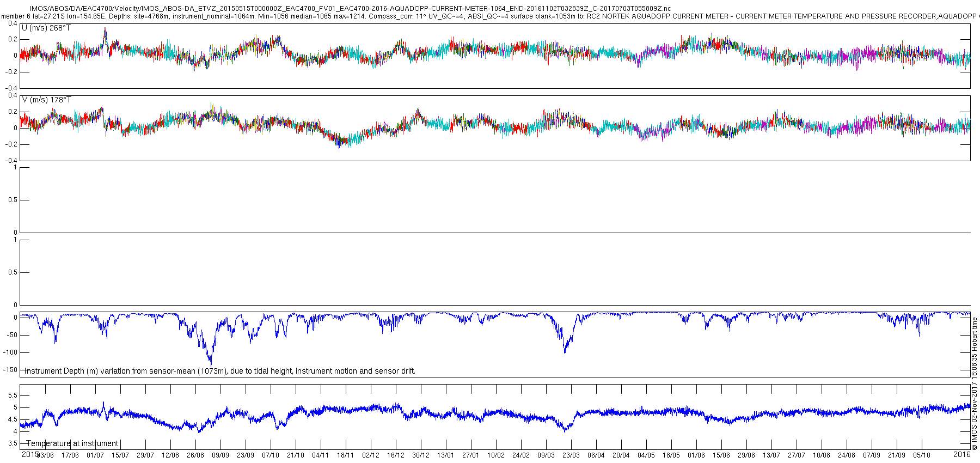Viewport: 980px width, 463px height.
Task: Select the 04/05 date tick label
Action: point(646,455)
